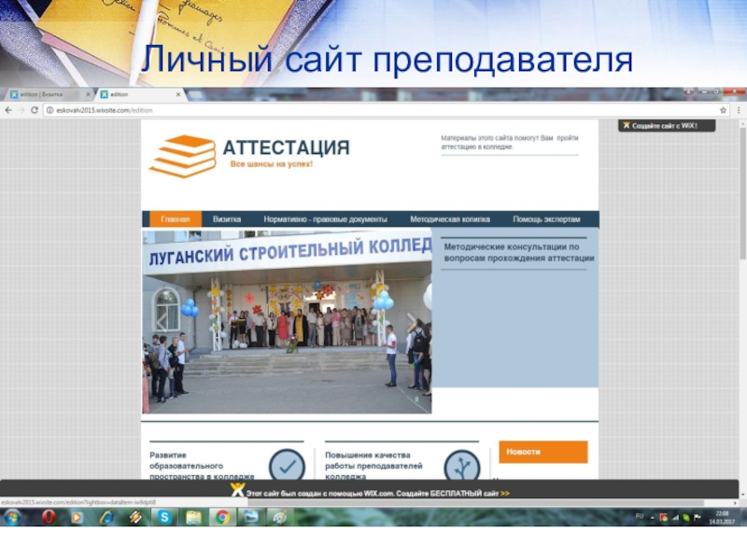Open the RU language indicator in tray
Image resolution: width=747 pixels, height=560 pixels.
tap(640, 515)
